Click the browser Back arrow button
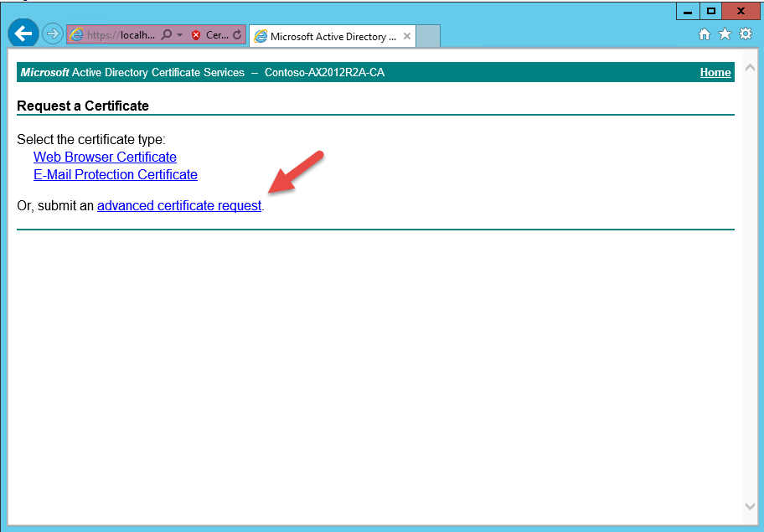Image resolution: width=764 pixels, height=532 pixels. [x=23, y=34]
